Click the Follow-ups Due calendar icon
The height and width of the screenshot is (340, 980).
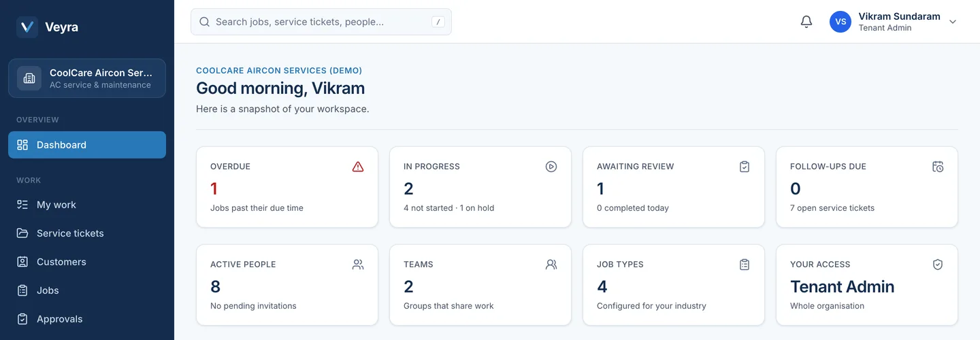938,167
